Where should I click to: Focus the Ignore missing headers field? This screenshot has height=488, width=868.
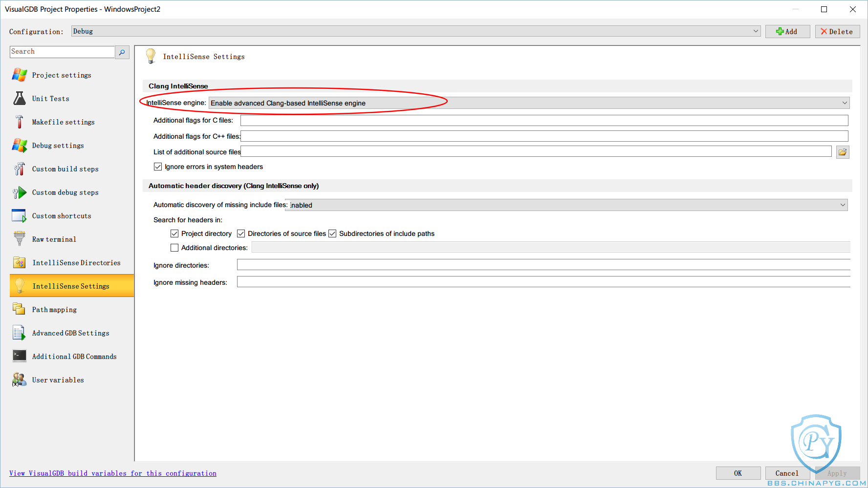[543, 282]
